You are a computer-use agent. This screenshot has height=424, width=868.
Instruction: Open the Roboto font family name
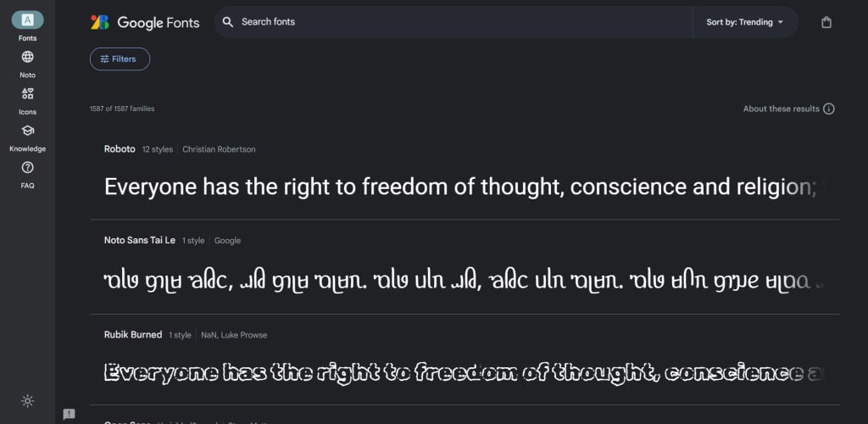point(120,149)
